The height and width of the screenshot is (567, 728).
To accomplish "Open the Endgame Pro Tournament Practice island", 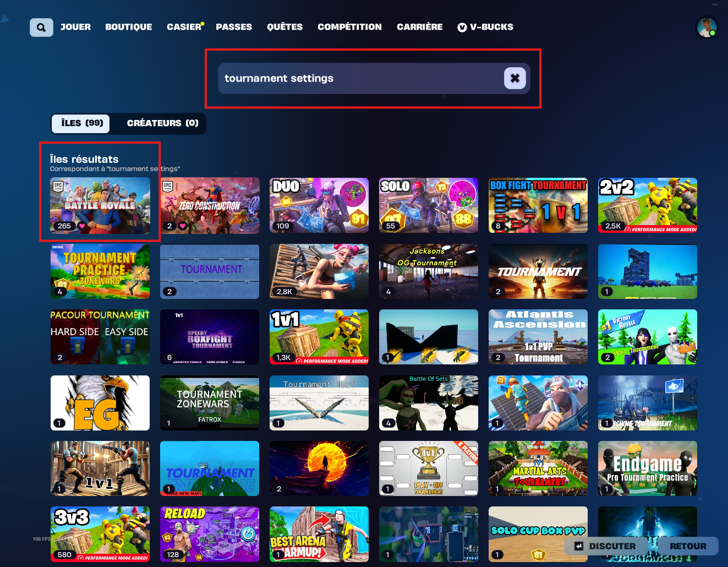I will pyautogui.click(x=647, y=468).
